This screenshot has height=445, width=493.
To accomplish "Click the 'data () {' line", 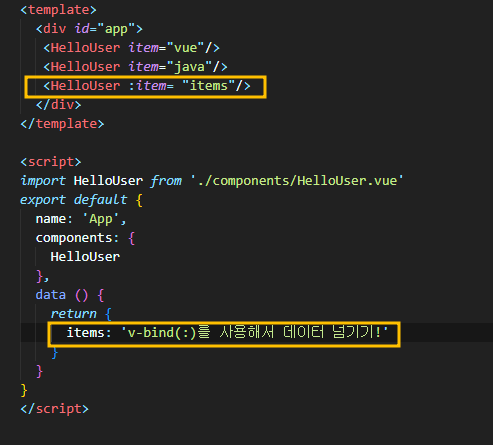I will [70, 295].
